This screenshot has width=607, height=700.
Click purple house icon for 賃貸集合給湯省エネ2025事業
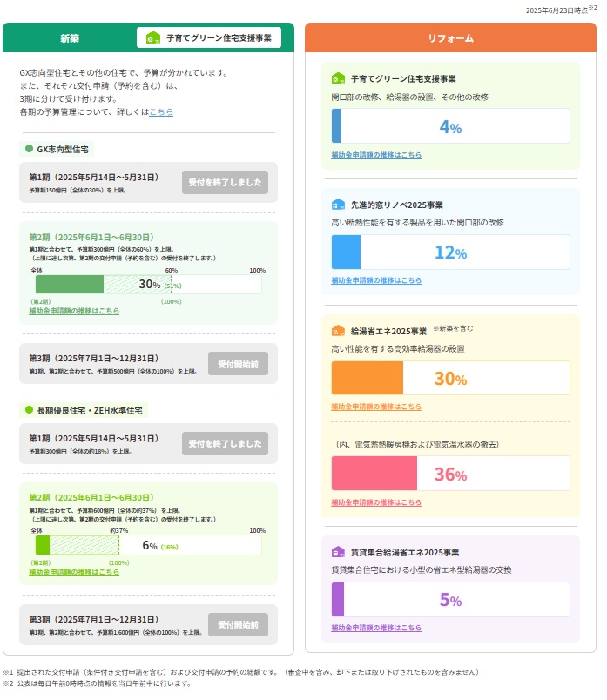pos(338,552)
